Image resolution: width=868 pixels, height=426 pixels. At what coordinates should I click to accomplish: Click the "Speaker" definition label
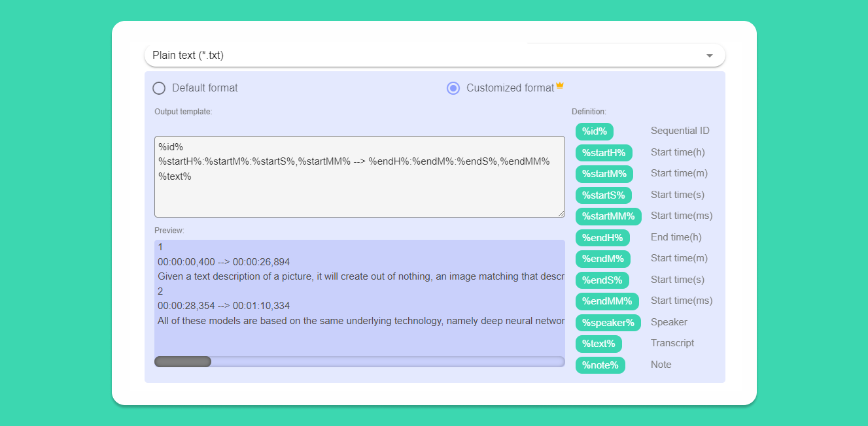669,322
